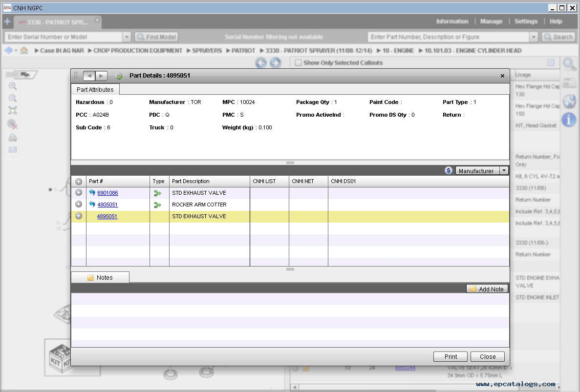Open the serial number field dropdown arrow

pyautogui.click(x=127, y=37)
